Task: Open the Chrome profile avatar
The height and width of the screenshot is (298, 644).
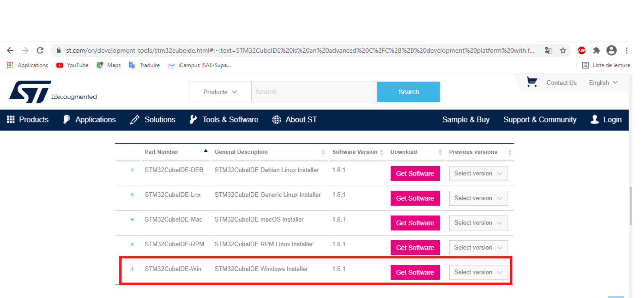Action: tap(611, 50)
